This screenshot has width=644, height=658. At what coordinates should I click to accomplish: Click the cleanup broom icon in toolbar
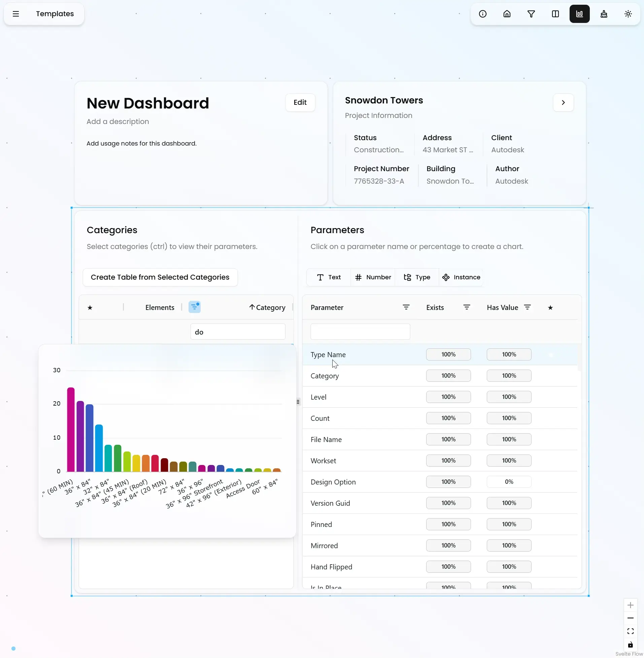604,14
